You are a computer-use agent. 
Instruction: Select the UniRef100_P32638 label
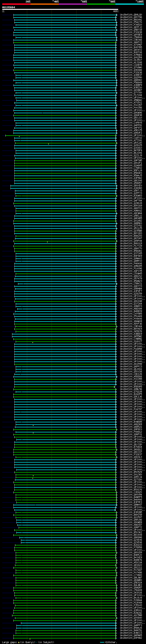131,32
